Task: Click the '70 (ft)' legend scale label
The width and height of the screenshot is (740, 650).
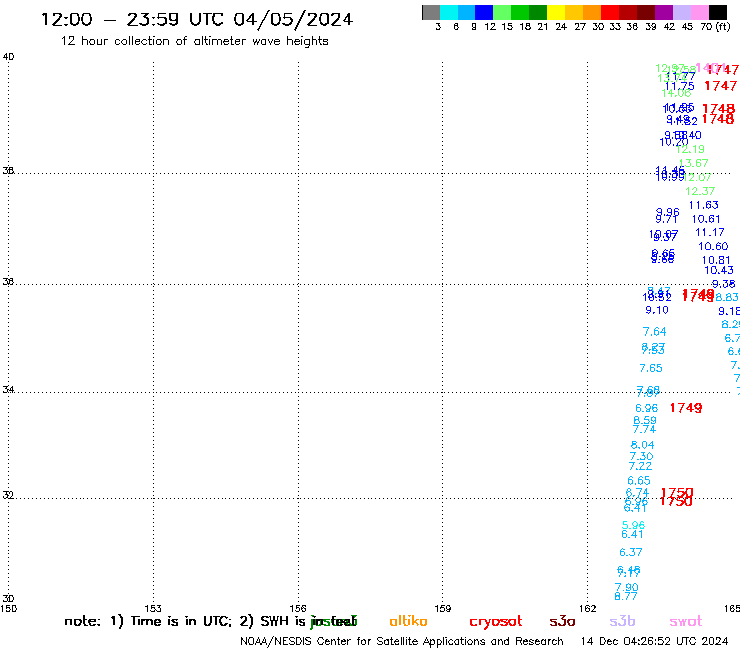Action: click(715, 27)
